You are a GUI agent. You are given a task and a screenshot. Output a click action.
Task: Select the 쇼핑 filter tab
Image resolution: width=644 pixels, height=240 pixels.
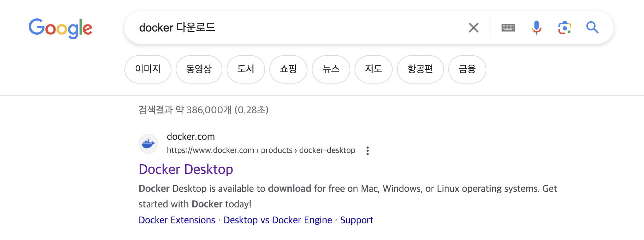coord(288,69)
